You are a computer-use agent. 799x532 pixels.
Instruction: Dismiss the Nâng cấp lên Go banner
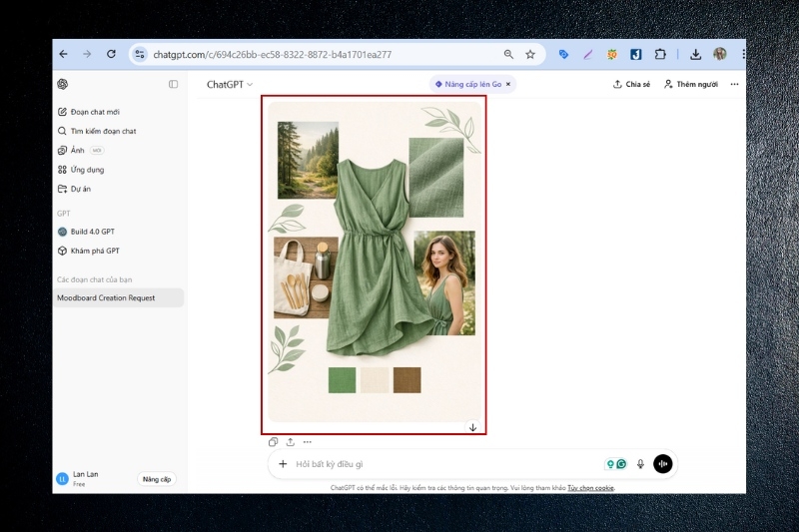[508, 85]
